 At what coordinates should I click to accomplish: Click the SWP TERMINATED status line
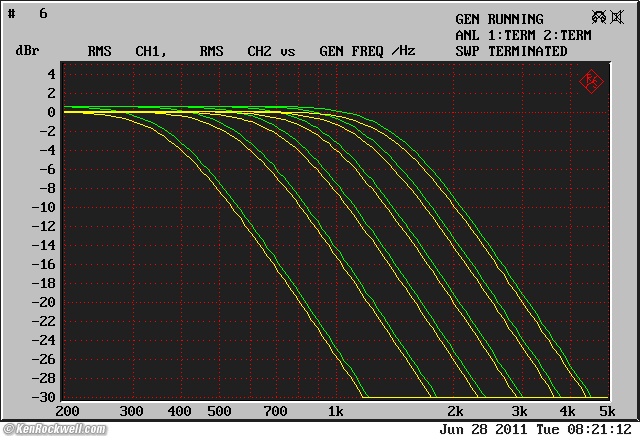511,51
